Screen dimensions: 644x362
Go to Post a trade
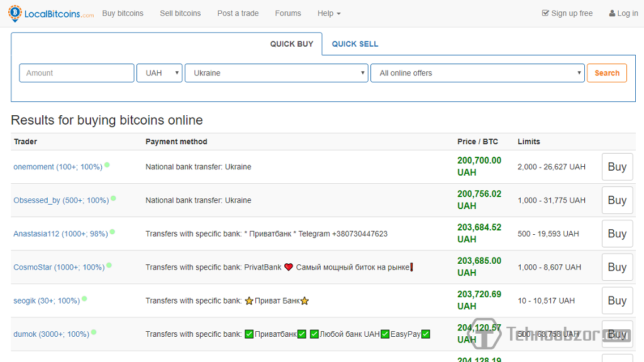238,13
